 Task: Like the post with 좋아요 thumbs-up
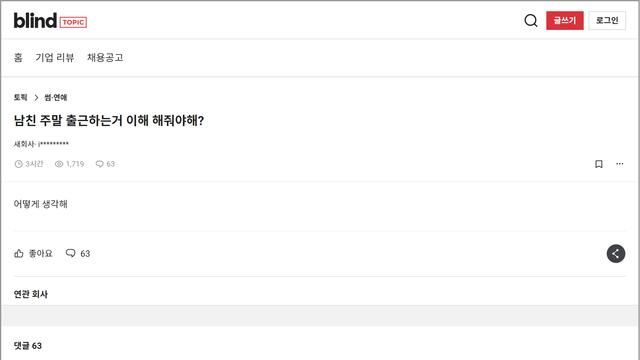tap(33, 253)
